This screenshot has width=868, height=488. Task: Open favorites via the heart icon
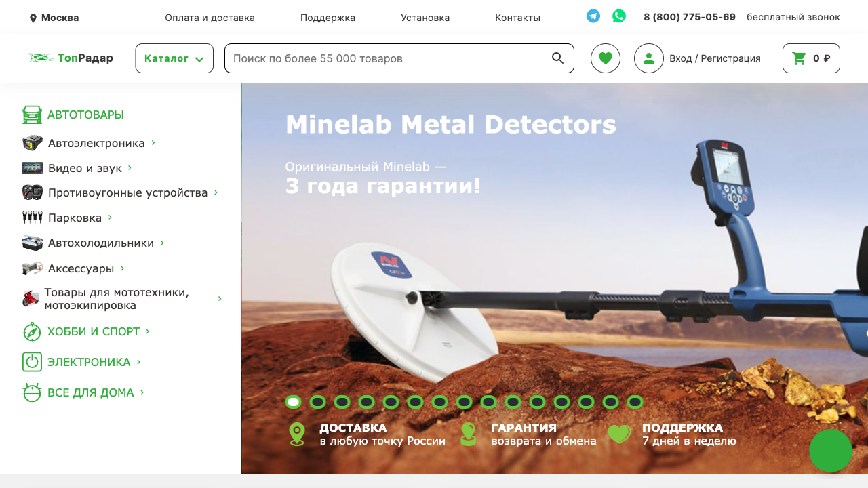tap(606, 58)
